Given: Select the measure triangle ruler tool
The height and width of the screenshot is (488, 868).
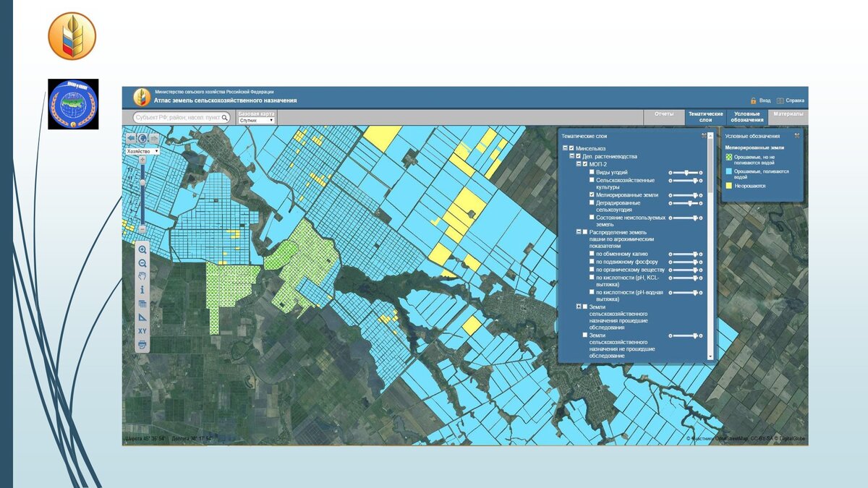Looking at the screenshot, I should (142, 317).
